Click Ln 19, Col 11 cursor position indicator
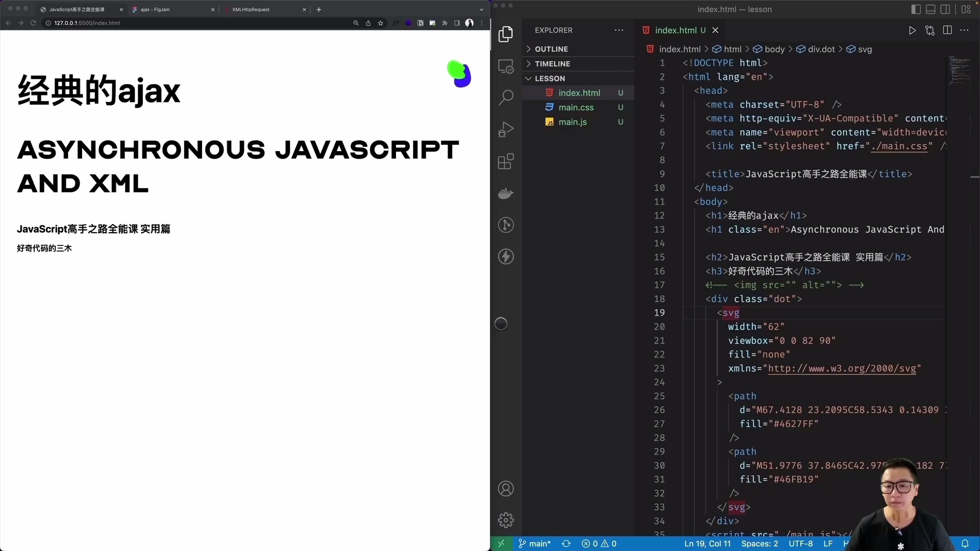The image size is (980, 551). click(708, 544)
